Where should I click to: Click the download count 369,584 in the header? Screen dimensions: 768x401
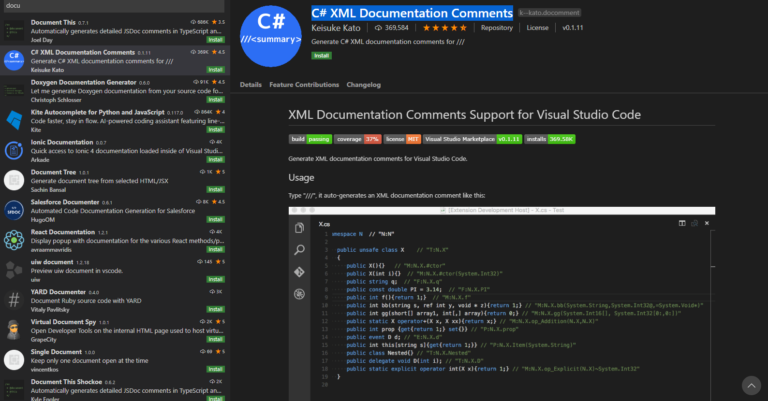pyautogui.click(x=391, y=28)
